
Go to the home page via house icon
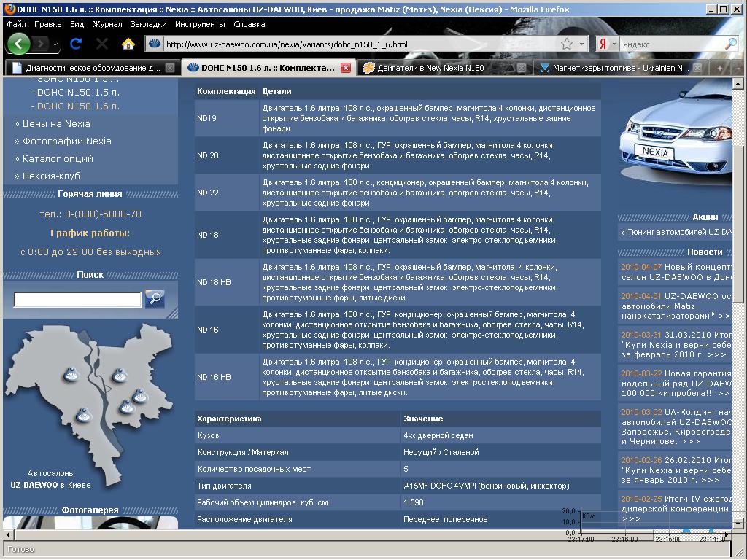pos(128,44)
